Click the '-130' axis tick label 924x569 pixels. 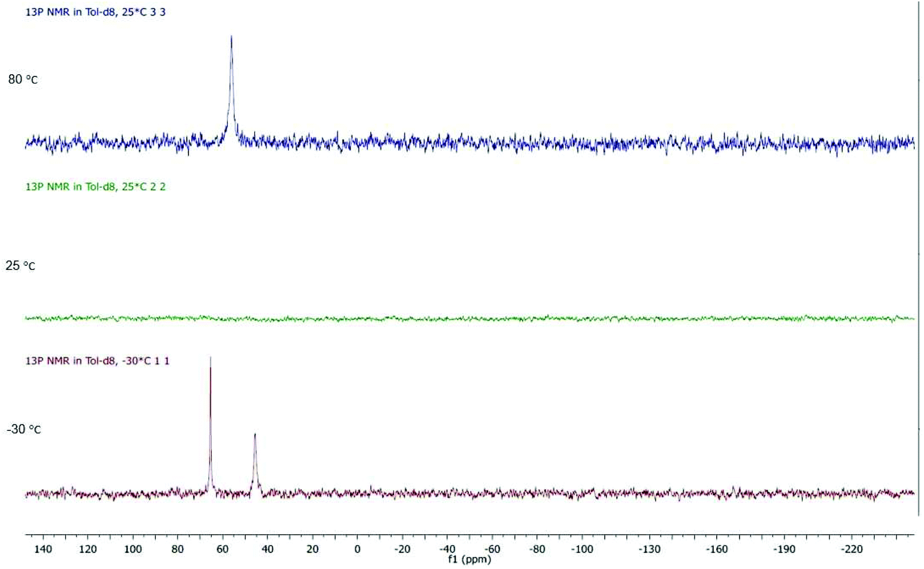pyautogui.click(x=649, y=549)
